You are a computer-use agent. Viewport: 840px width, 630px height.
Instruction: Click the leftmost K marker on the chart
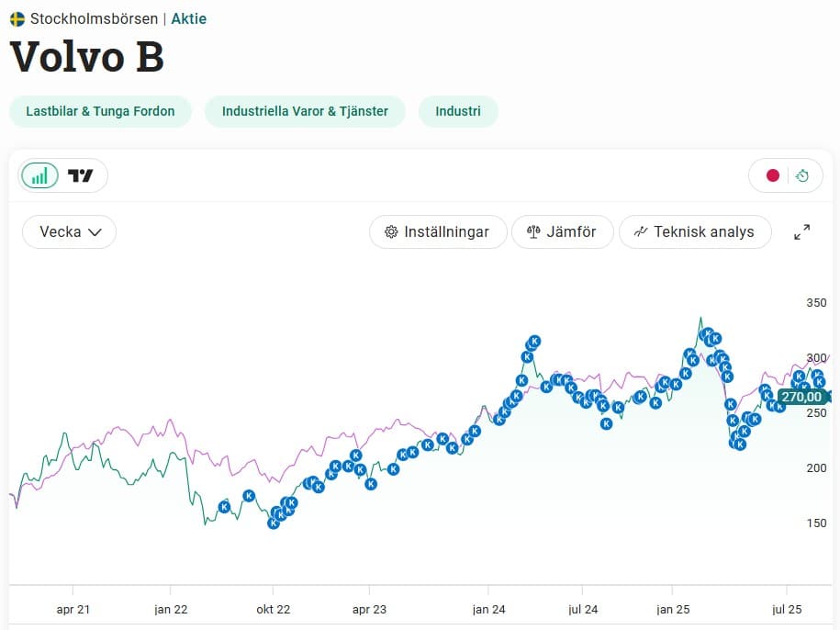224,507
